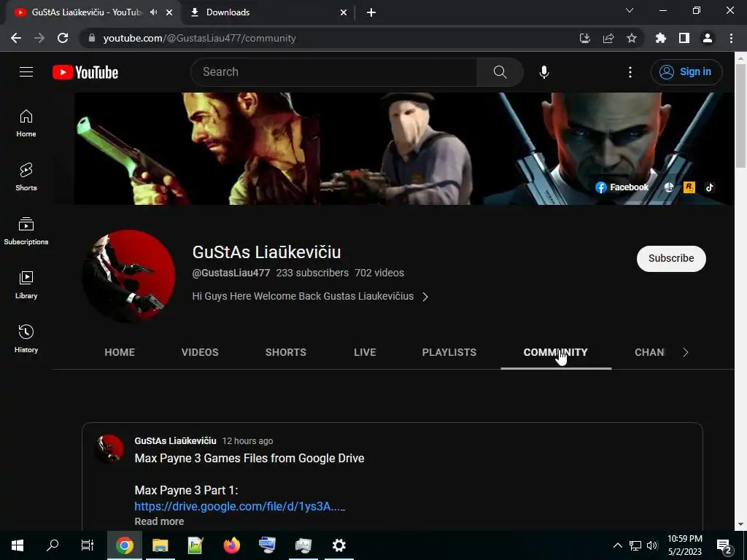Open the volume control tray icon
Screen dimensions: 747x560
(652, 545)
